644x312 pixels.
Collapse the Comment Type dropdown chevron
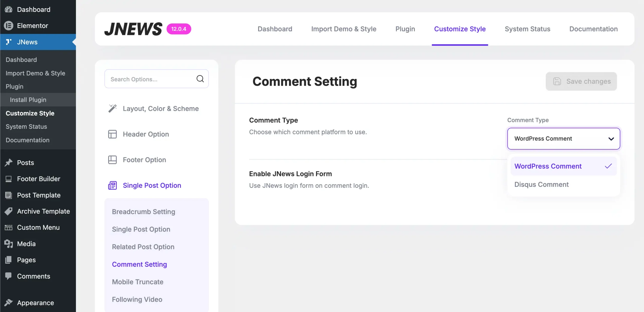(611, 139)
